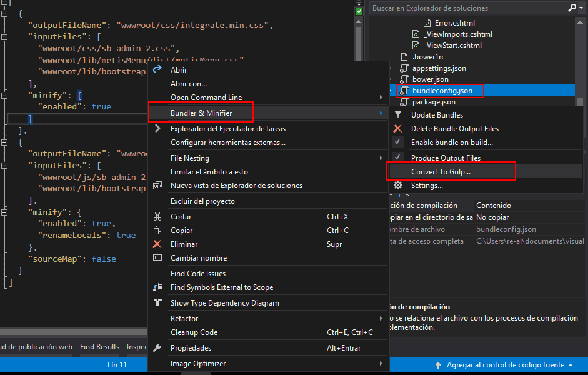
Task: Expand the Image Optimizer submenu arrow
Action: 381,363
